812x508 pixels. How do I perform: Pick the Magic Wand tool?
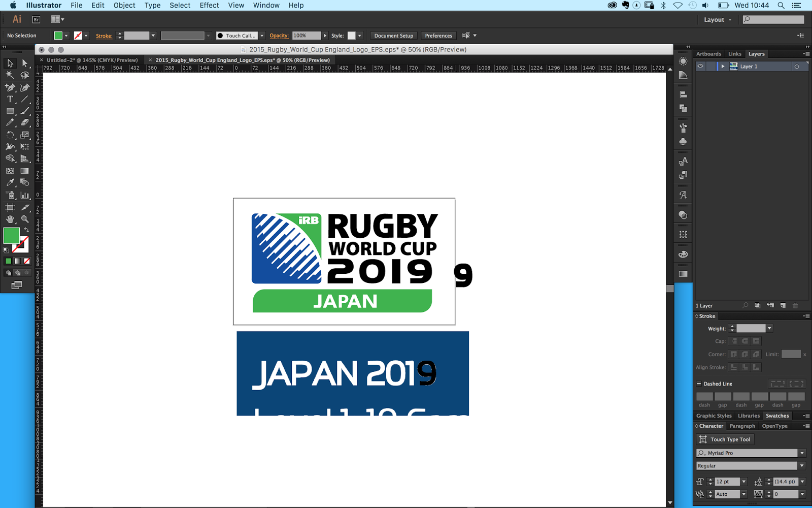pos(10,75)
